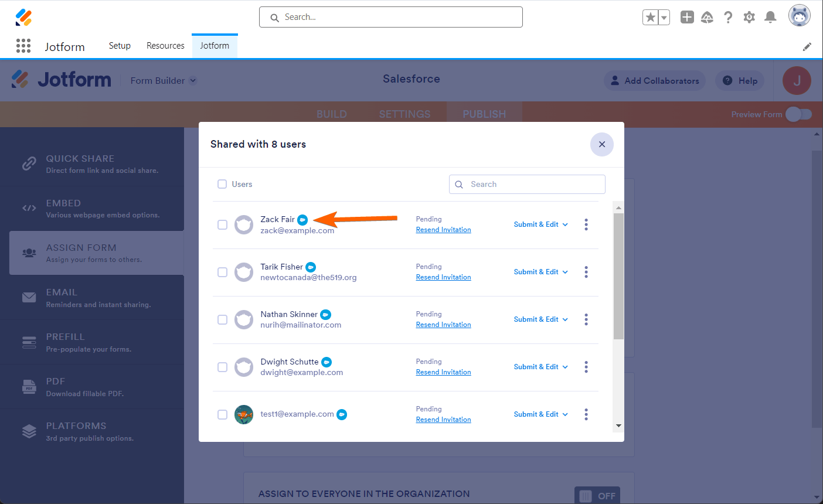Screen dimensions: 823x504
Task: Edit navigation bar with pencil icon
Action: tap(807, 46)
